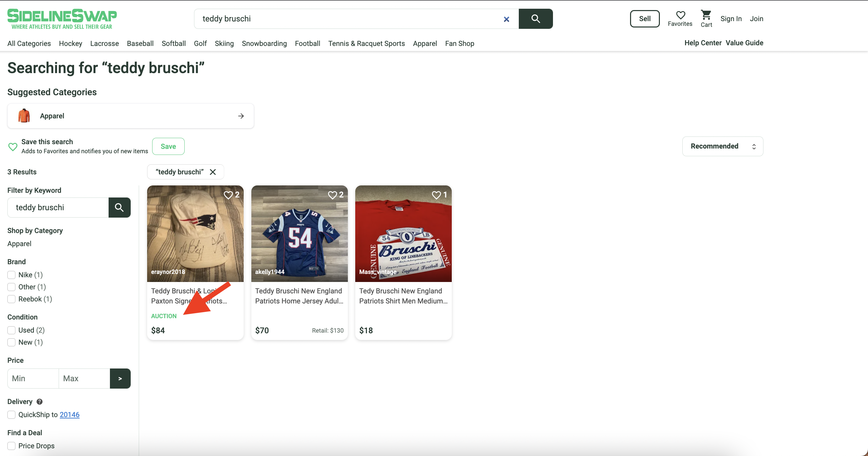Favorite the signed Patriots hat listing heart
The height and width of the screenshot is (456, 868).
point(229,195)
